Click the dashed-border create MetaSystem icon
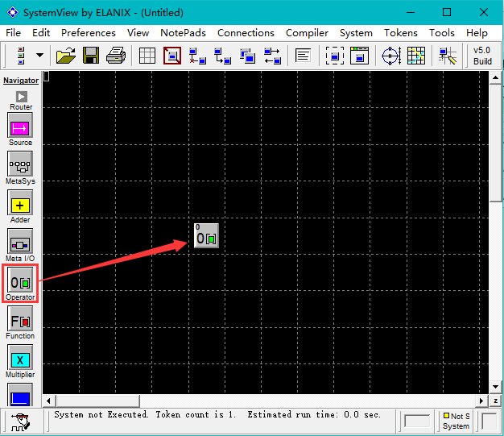The height and width of the screenshot is (436, 504). click(x=335, y=56)
